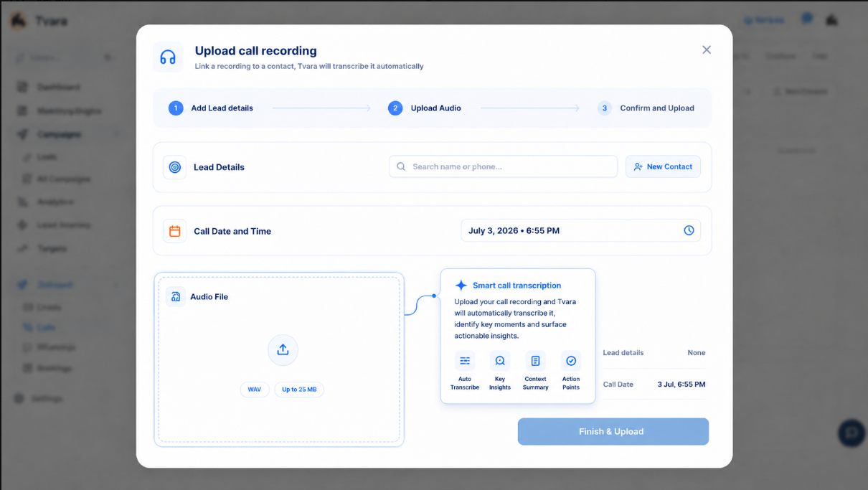Click the Smart call transcription sparkle icon
868x490 pixels.
[x=461, y=285]
